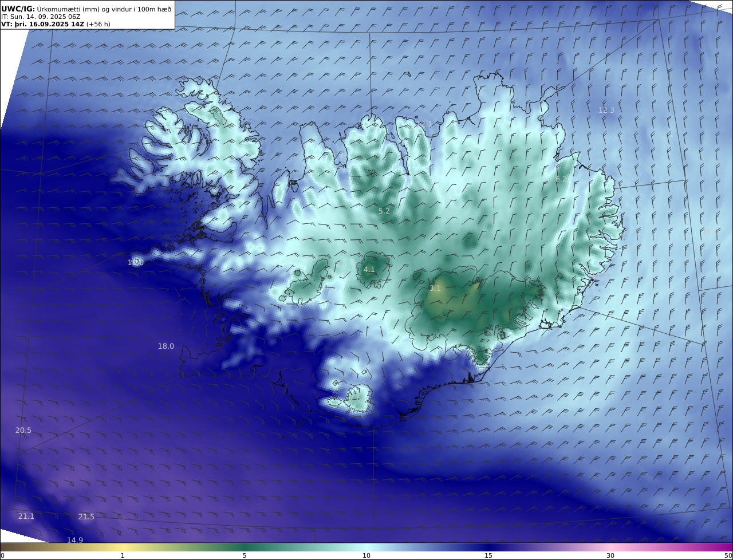Click the 5.2 value in north-central Iceland

384,211
